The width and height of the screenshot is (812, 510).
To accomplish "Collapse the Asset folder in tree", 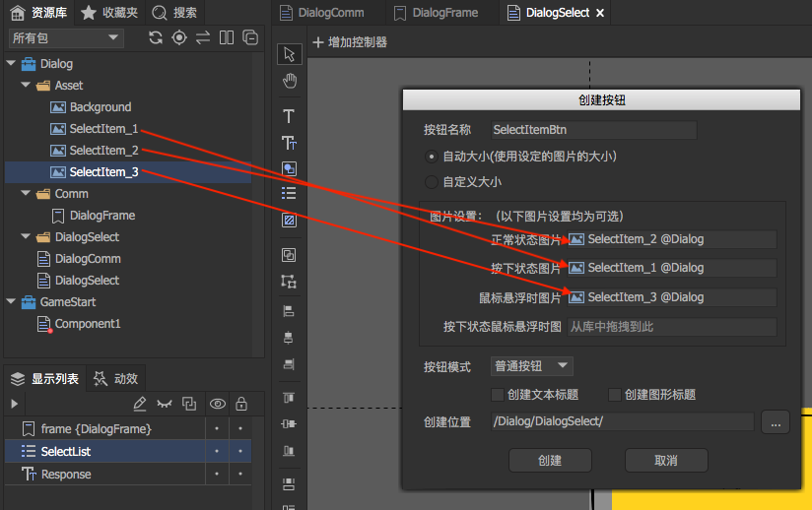I will (27, 86).
